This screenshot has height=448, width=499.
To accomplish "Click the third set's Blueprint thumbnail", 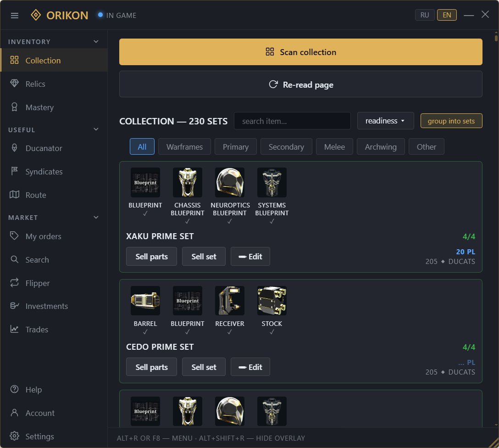I will pyautogui.click(x=145, y=411).
